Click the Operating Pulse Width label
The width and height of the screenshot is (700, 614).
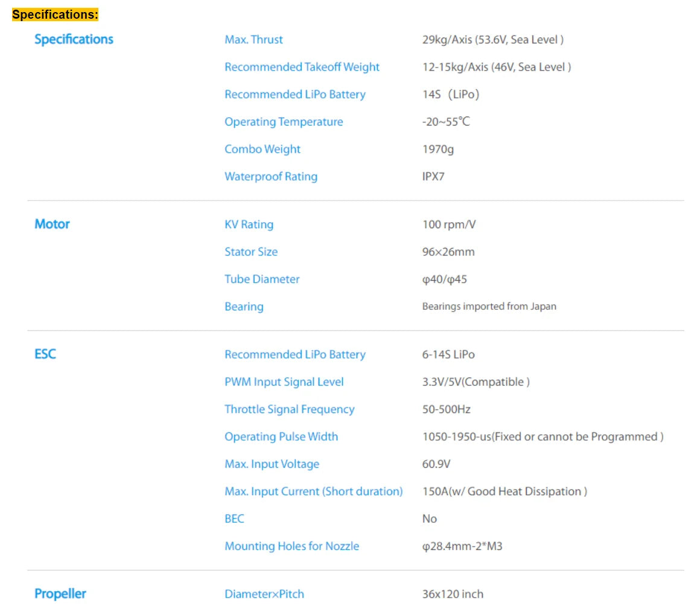coord(281,437)
